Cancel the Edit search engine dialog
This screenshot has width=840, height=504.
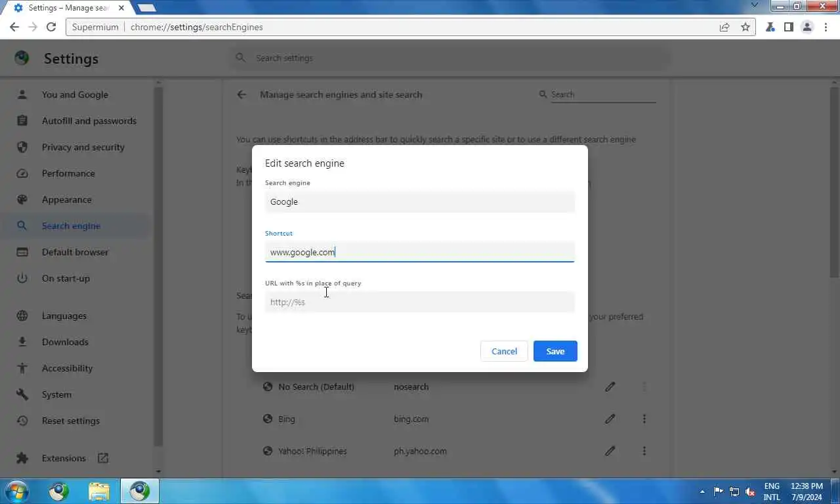(504, 351)
